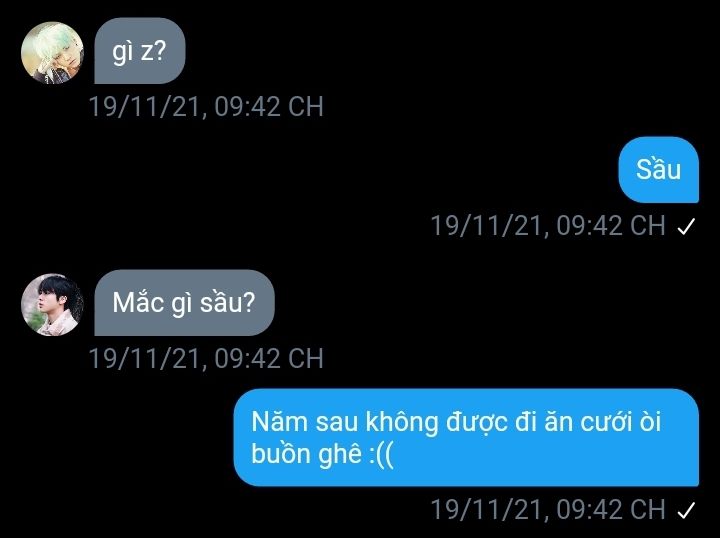This screenshot has width=720, height=538.
Task: Tap the time '09:42 CH' under the 'Sầu' bubble
Action: click(611, 225)
